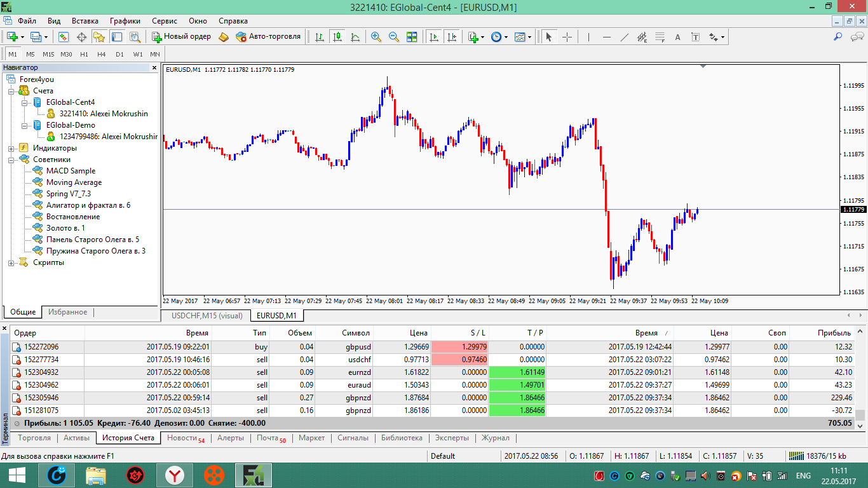
Task: Click the zoom out magnifier icon
Action: pyautogui.click(x=393, y=37)
